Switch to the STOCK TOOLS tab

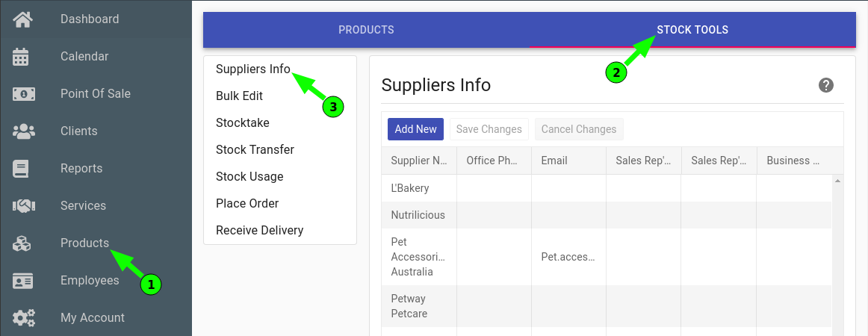click(x=692, y=30)
